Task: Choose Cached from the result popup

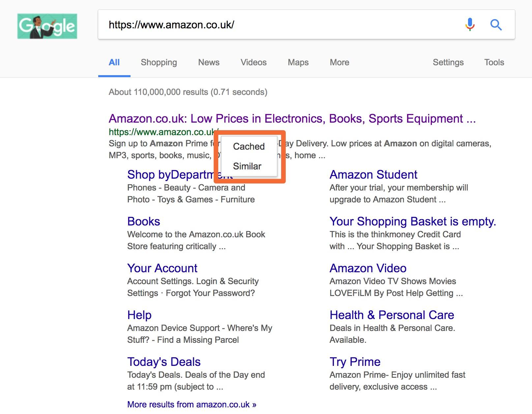Action: (249, 146)
